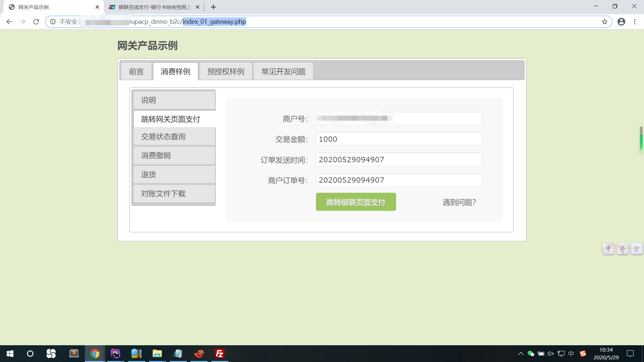Click the 交易金额 input field

tap(399, 139)
